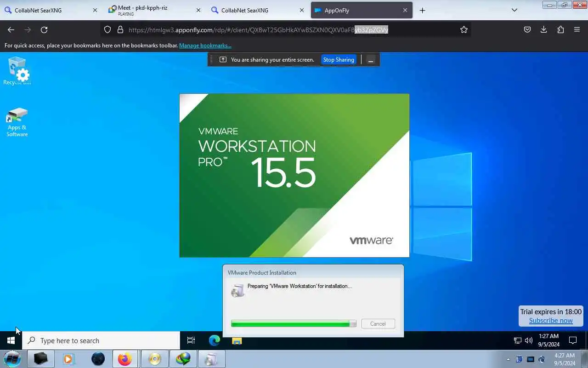Open the Firefox Pocket save icon

pyautogui.click(x=527, y=29)
